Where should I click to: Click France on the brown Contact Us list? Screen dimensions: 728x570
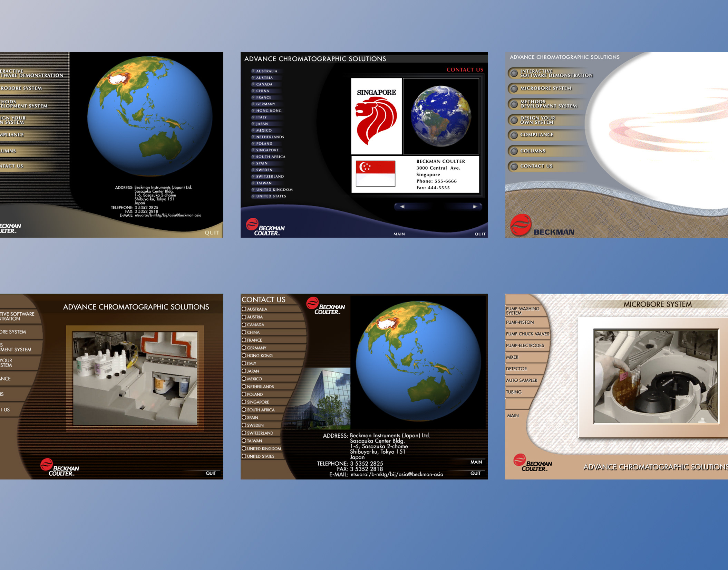[254, 340]
